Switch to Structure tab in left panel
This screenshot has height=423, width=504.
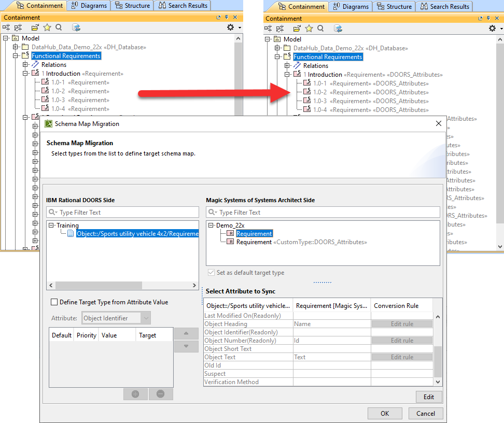click(x=132, y=6)
